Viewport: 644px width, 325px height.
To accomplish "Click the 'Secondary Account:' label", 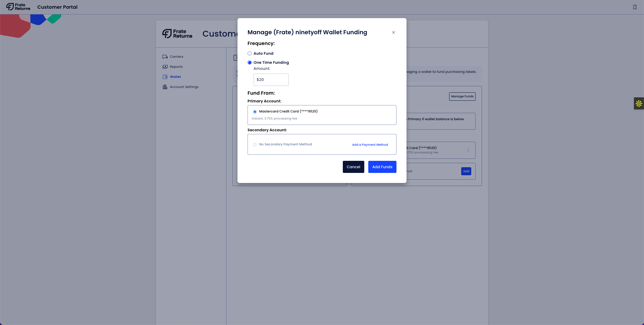I will point(267,130).
